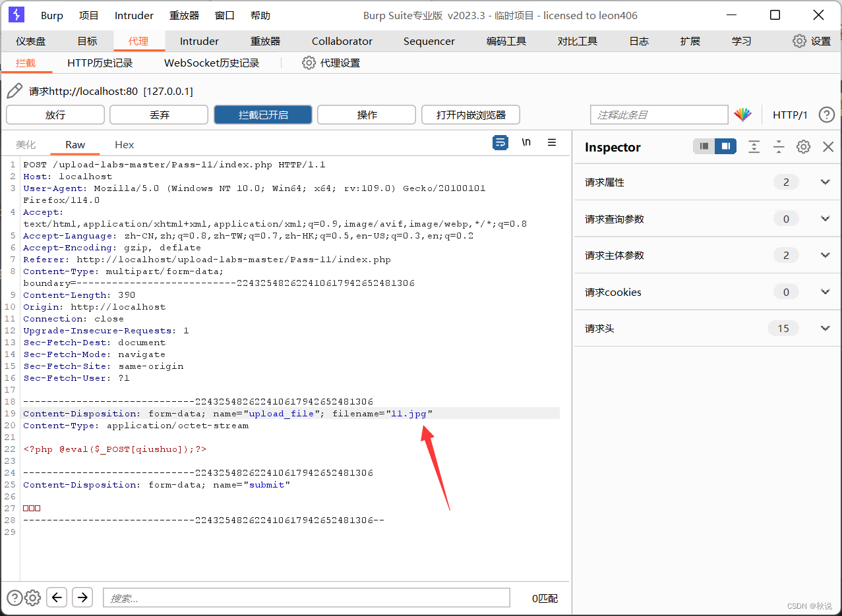This screenshot has height=616, width=842.
Task: Open 对比工具 tab
Action: click(x=578, y=41)
